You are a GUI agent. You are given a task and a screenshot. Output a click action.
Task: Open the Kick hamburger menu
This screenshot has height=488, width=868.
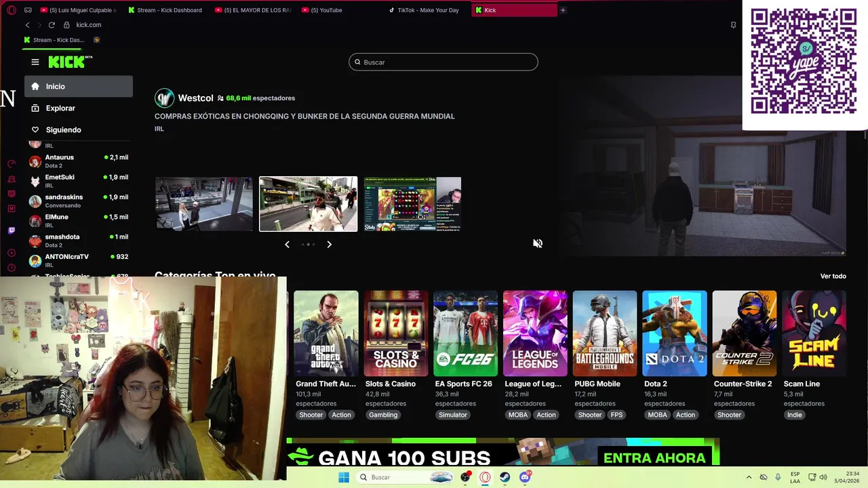tap(35, 62)
